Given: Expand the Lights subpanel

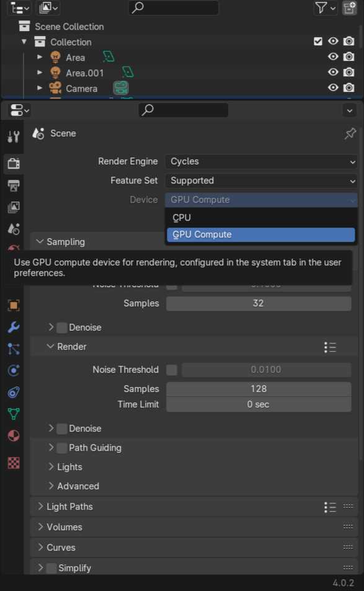Looking at the screenshot, I should point(51,466).
